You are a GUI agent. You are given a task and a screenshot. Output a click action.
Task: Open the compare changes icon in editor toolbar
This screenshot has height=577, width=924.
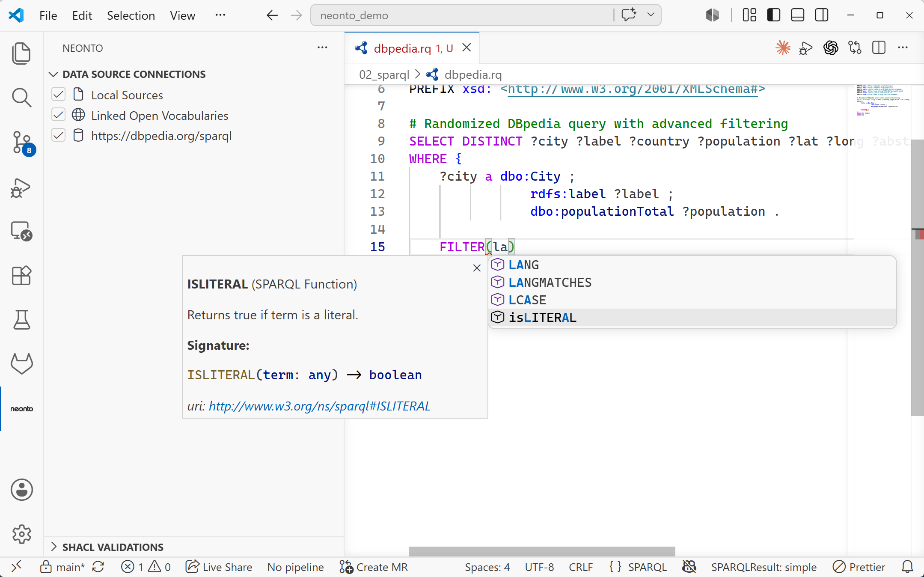[855, 48]
